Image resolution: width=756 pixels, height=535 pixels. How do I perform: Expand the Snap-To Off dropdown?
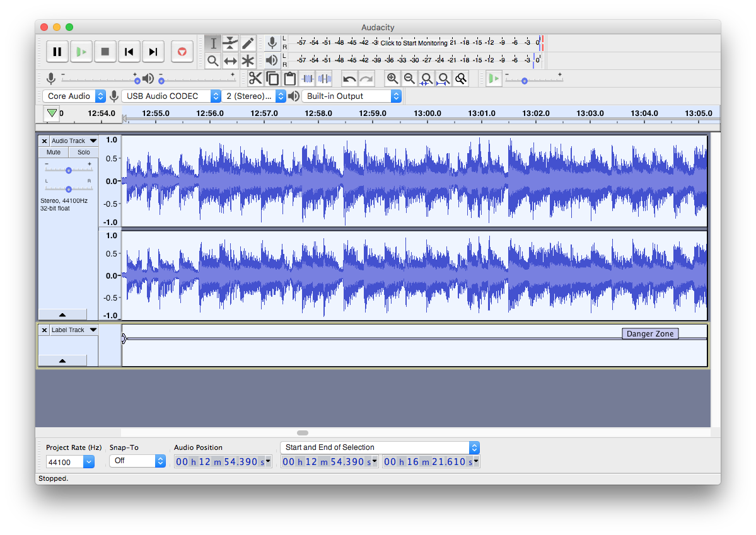point(137,461)
